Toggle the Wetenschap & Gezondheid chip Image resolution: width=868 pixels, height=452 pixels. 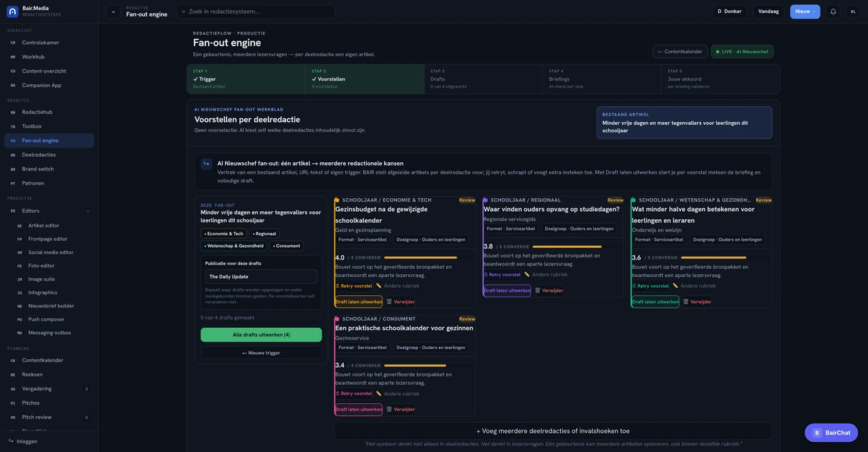pos(234,246)
